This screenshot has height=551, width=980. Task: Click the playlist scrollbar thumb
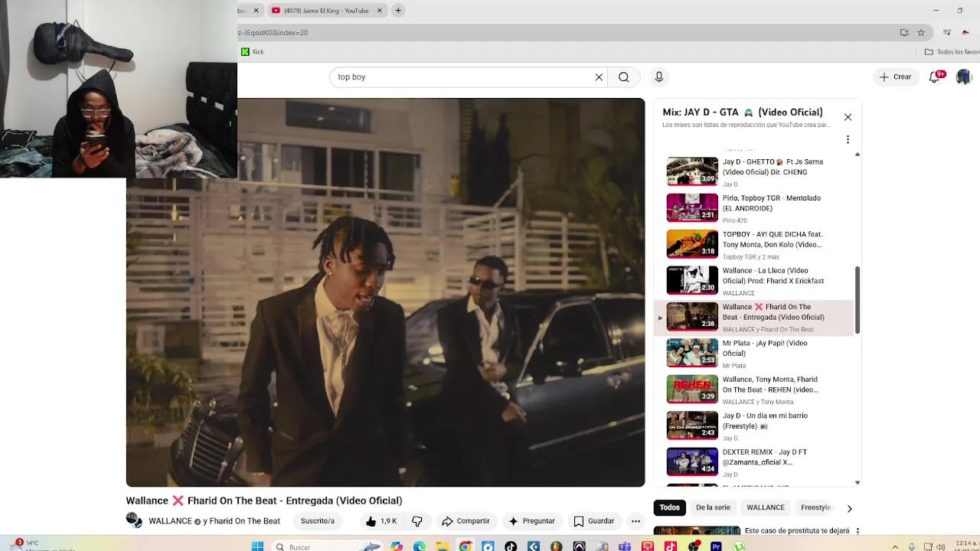[x=857, y=300]
